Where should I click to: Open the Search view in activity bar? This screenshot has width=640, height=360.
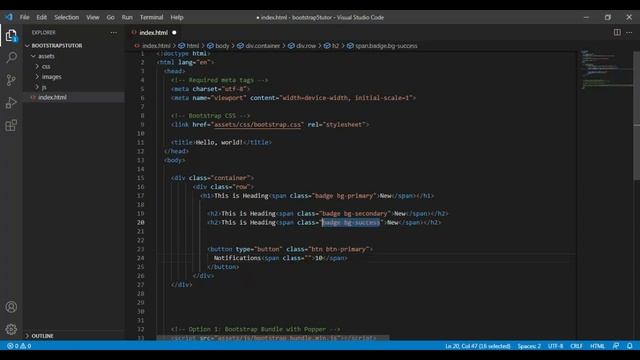tap(11, 58)
